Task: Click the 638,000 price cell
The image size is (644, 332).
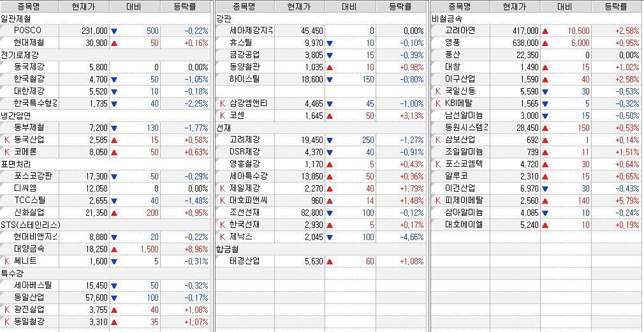Action: tap(515, 43)
